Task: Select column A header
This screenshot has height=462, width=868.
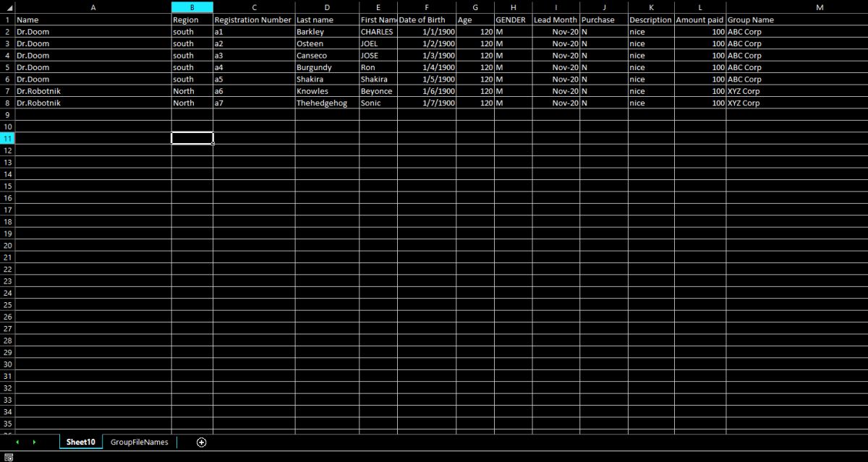Action: 93,7
